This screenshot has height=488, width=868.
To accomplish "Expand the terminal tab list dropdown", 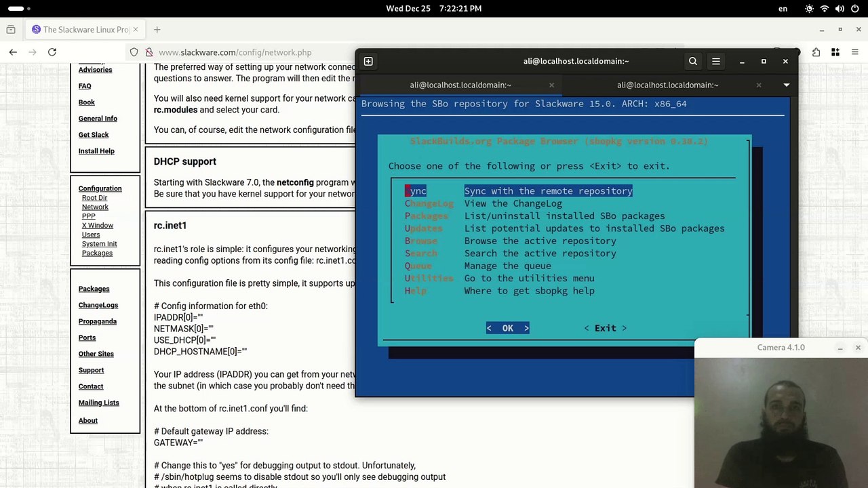I will pyautogui.click(x=787, y=85).
